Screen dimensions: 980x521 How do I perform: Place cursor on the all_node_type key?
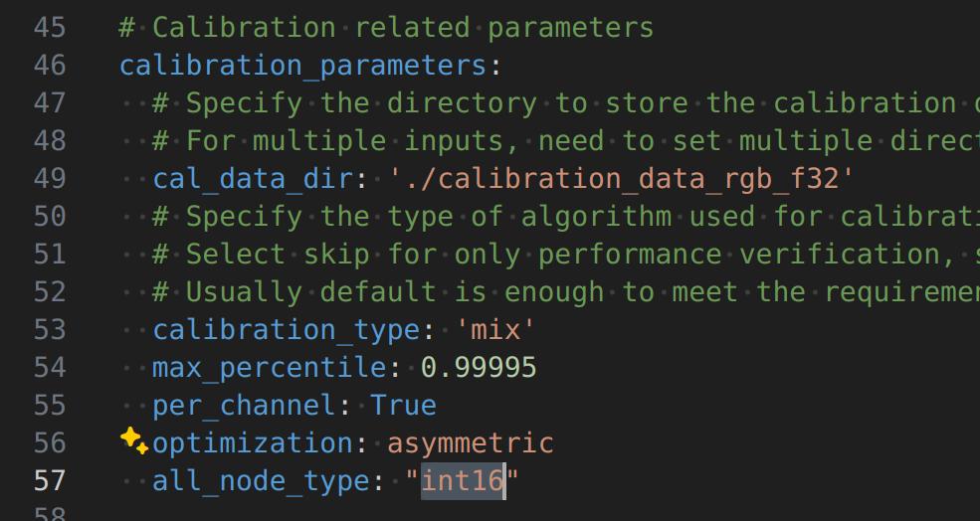tap(261, 481)
